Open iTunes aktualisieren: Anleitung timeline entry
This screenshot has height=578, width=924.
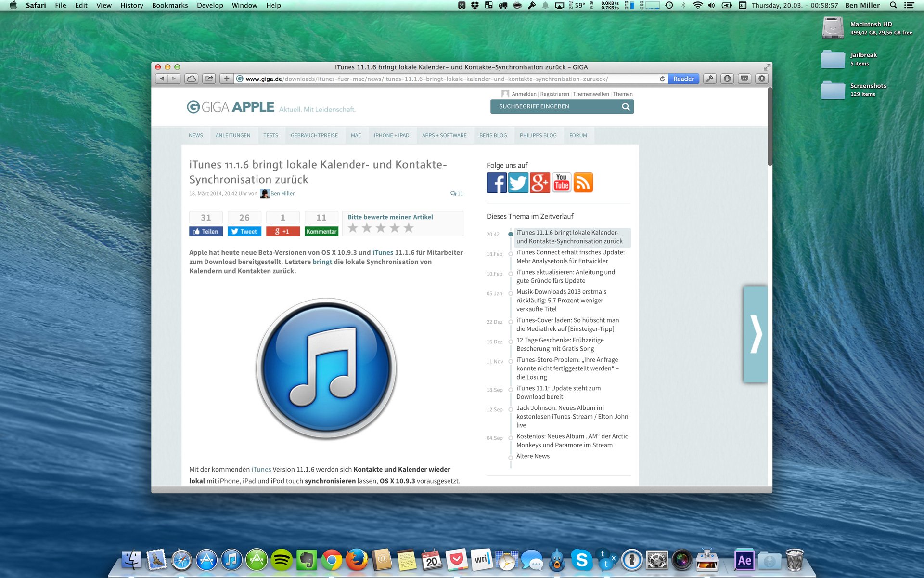click(x=565, y=276)
